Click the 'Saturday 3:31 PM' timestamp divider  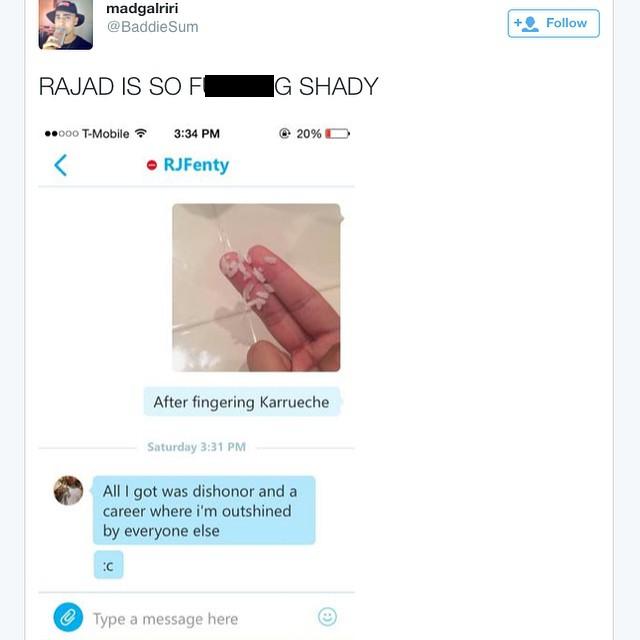196,447
